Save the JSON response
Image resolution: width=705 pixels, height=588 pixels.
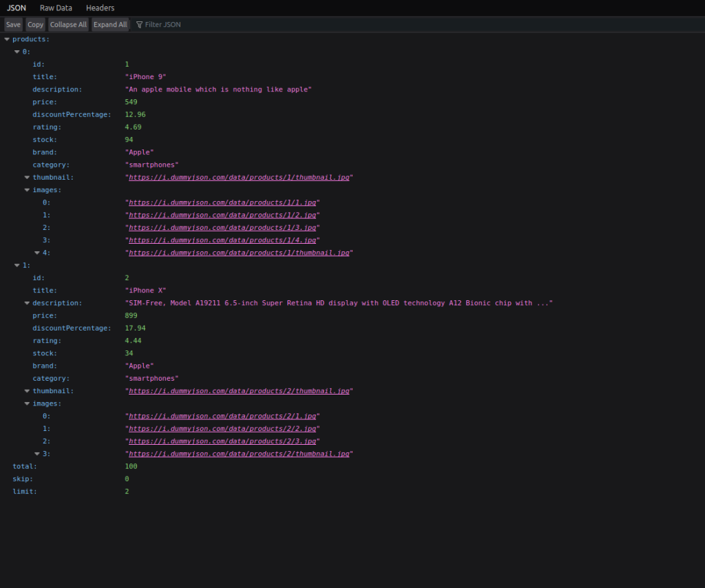[13, 24]
